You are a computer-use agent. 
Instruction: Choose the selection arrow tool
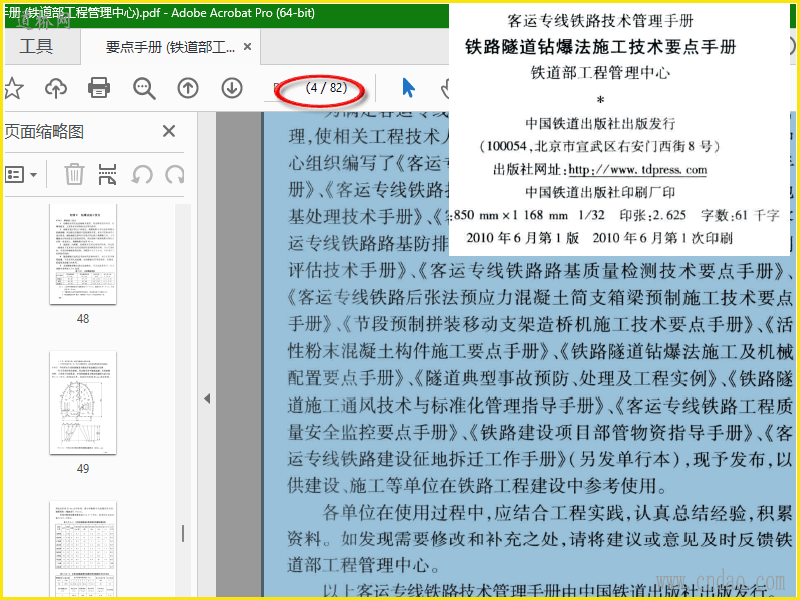point(408,88)
